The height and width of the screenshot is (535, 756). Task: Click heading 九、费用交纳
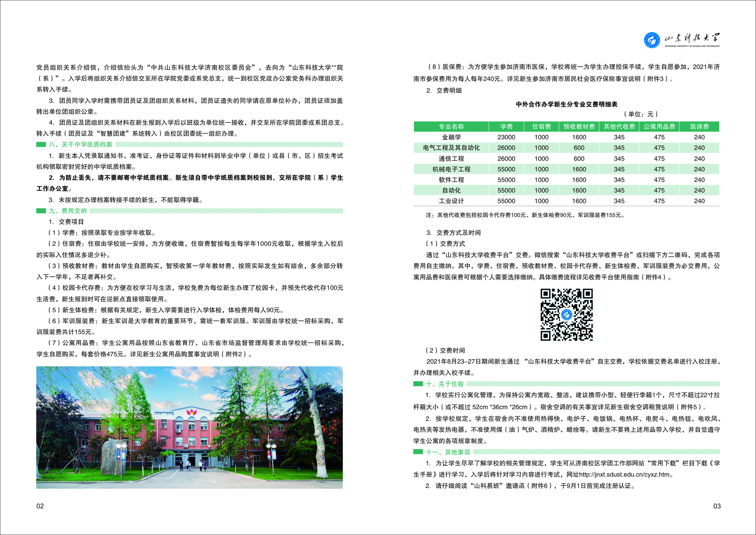pos(68,211)
